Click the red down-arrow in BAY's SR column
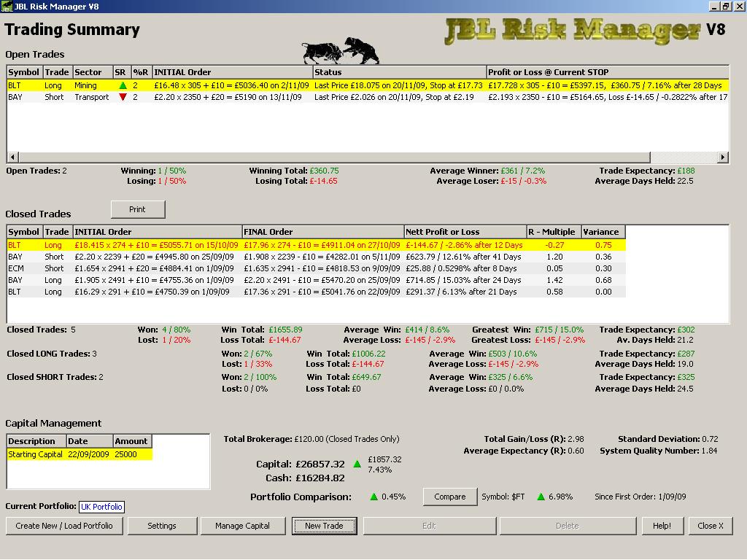This screenshot has height=560, width=747. coord(123,97)
